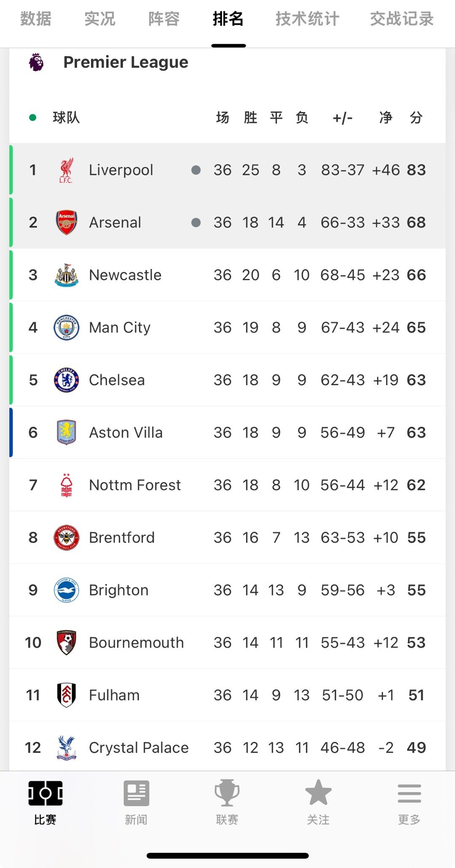The width and height of the screenshot is (455, 868).
Task: Switch to the 数据 tab
Action: coord(36,19)
